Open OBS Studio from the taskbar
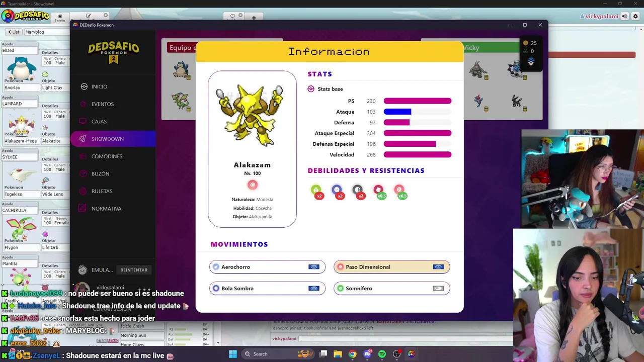The image size is (644, 362). click(397, 354)
